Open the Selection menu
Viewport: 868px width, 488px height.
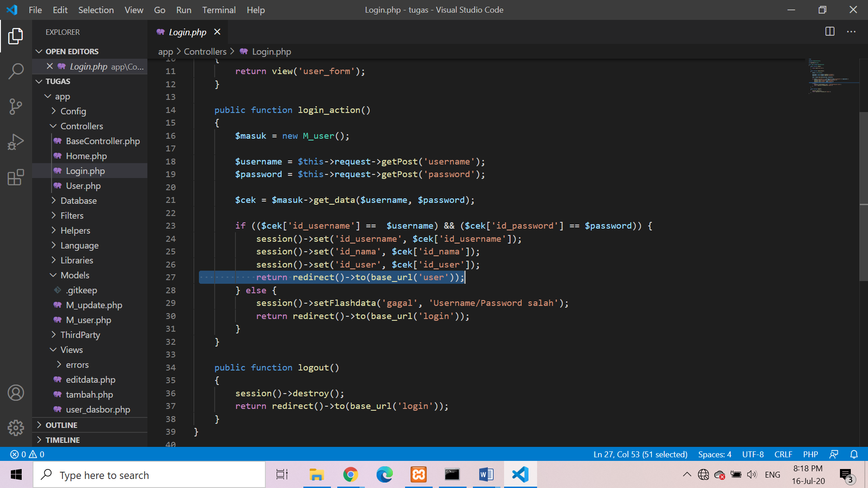96,10
